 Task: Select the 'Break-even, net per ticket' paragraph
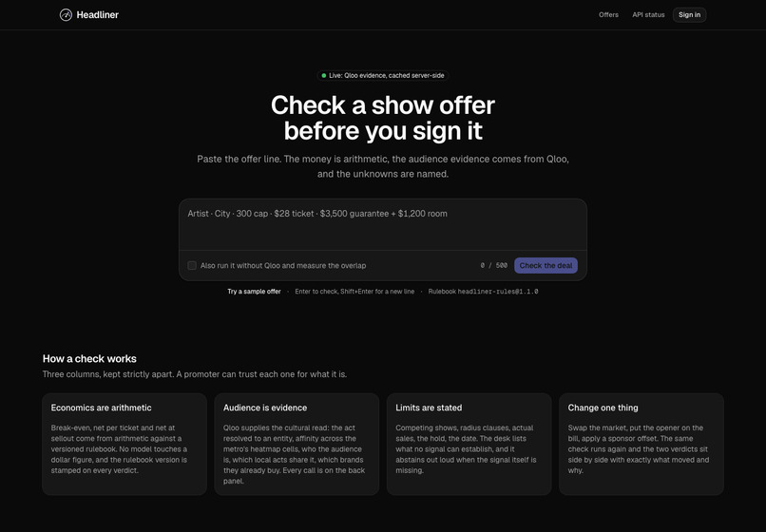(x=119, y=449)
